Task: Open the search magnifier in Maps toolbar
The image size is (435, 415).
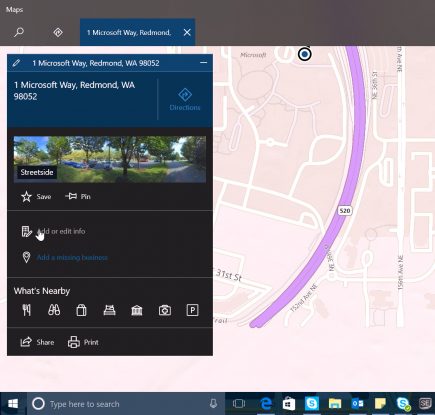Action: (x=19, y=32)
